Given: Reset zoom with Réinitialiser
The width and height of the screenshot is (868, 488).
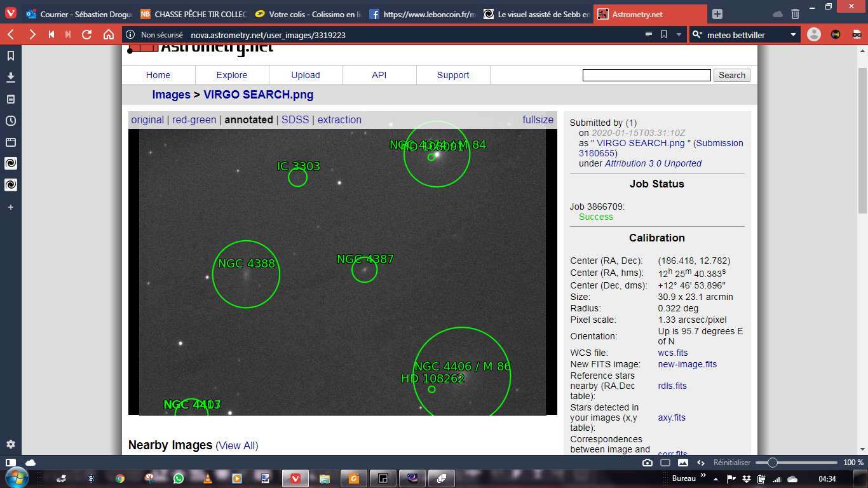Looking at the screenshot, I should click(x=732, y=463).
